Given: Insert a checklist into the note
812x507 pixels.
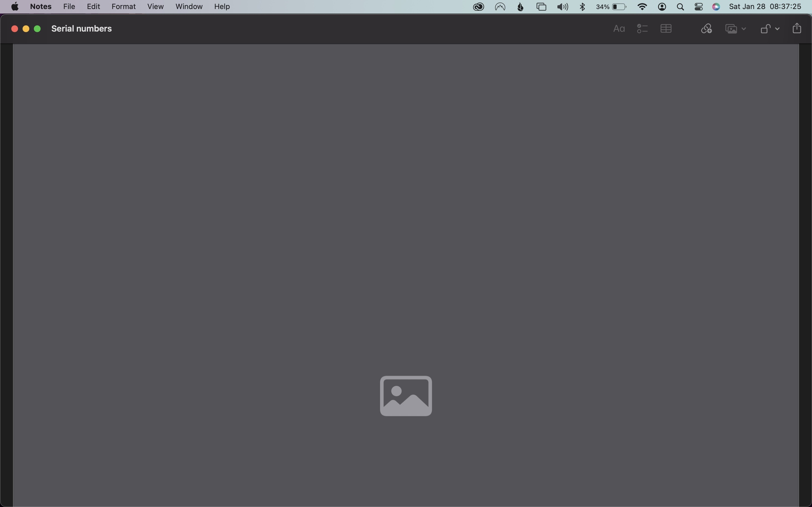Looking at the screenshot, I should [x=642, y=28].
